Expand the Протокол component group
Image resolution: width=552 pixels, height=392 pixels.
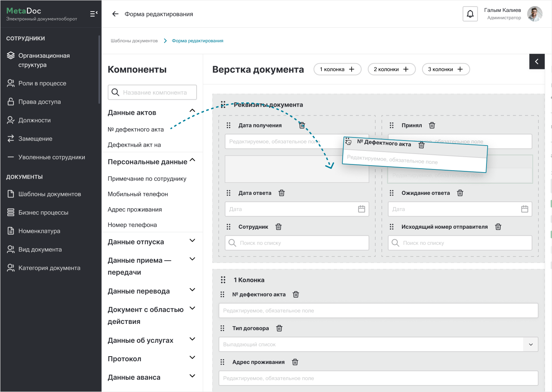tap(192, 358)
